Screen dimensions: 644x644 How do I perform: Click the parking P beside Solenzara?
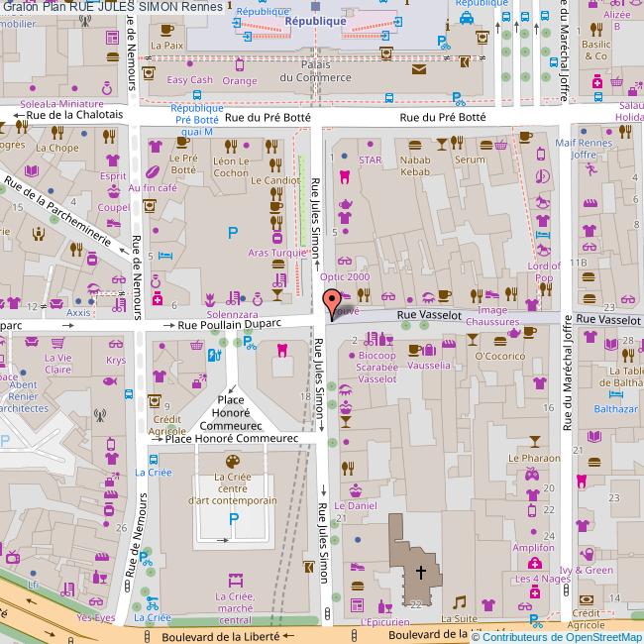(x=233, y=234)
